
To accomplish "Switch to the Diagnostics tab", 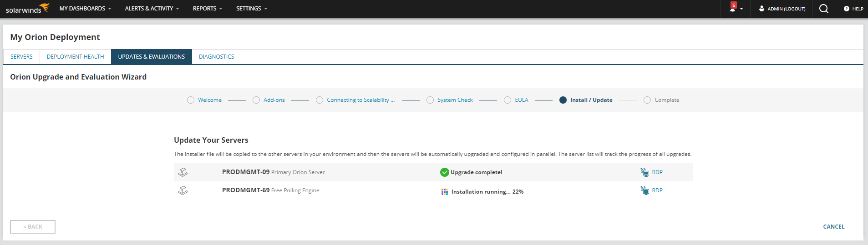I will coord(217,57).
